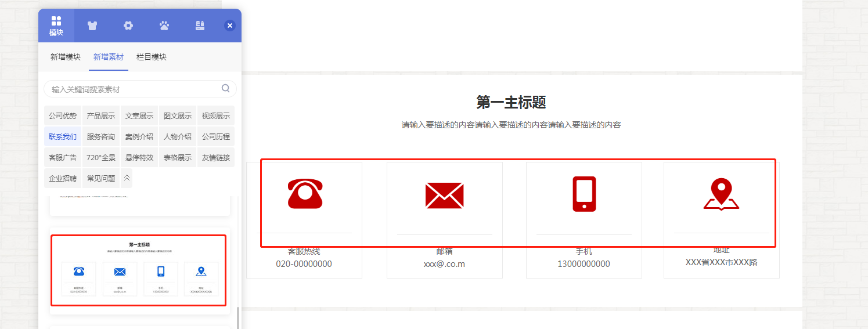Click the keyword search input field
Viewport: 868px width, 329px height.
click(134, 89)
